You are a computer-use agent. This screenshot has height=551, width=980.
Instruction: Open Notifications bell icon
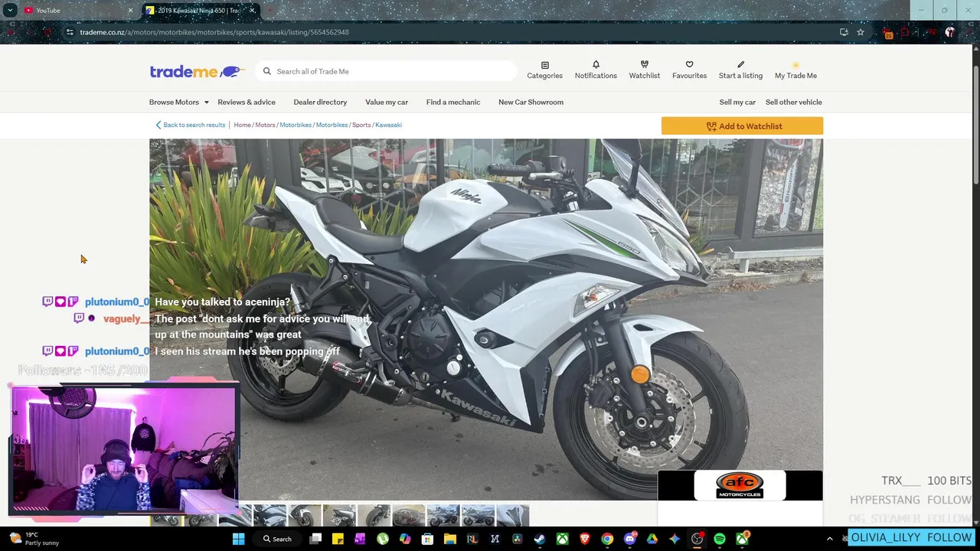pos(596,70)
